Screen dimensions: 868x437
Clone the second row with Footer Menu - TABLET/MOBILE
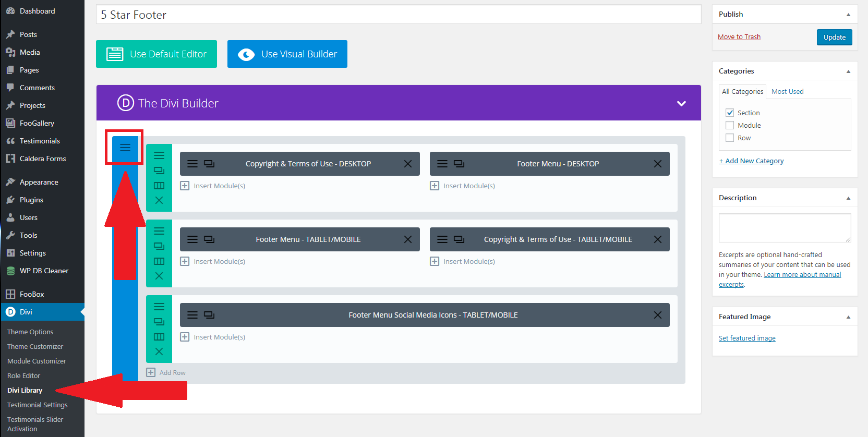[159, 246]
